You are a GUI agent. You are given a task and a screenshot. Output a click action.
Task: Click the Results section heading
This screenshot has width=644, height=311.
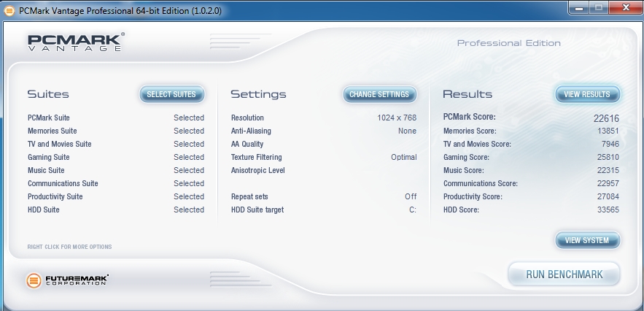468,94
